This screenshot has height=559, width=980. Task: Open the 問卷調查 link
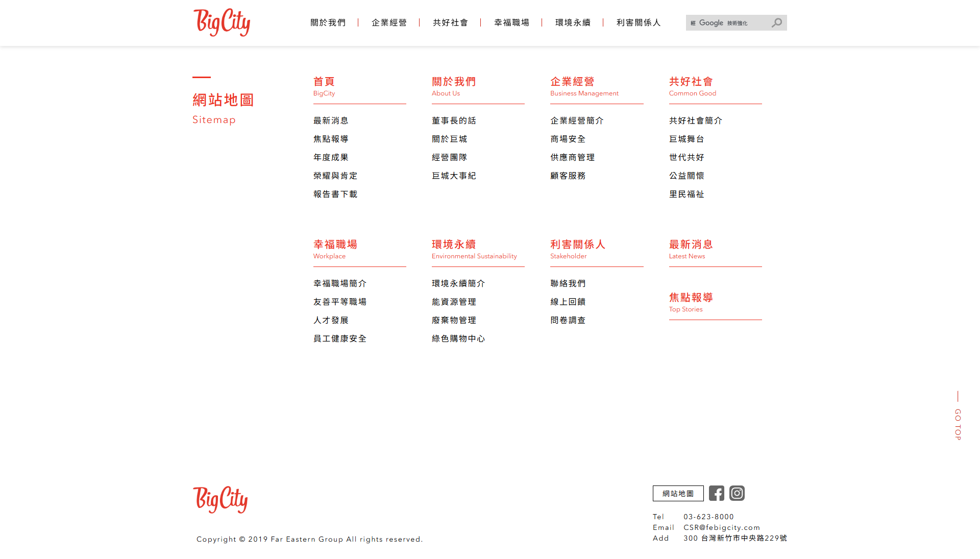coord(568,320)
